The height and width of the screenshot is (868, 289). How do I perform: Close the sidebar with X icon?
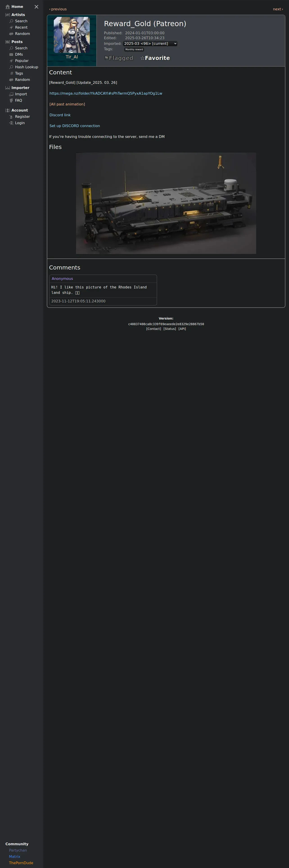pyautogui.click(x=36, y=7)
